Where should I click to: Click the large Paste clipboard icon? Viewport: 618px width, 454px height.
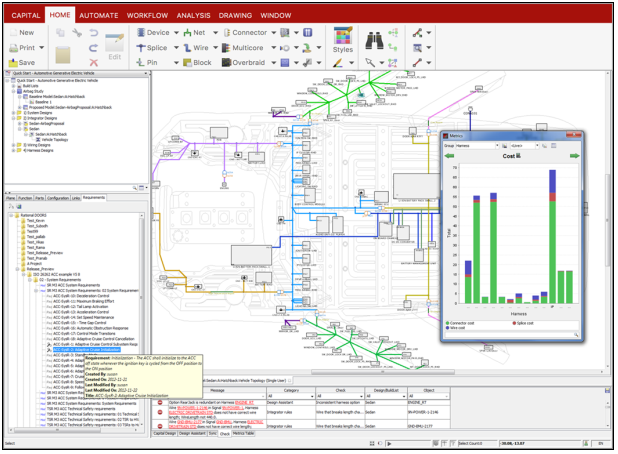[63, 55]
